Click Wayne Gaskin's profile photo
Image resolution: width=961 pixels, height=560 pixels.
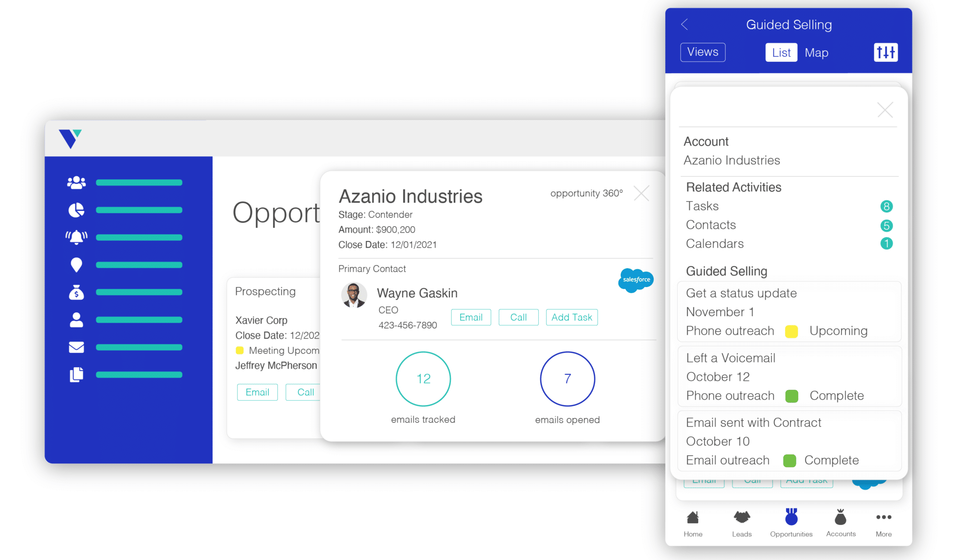click(354, 295)
